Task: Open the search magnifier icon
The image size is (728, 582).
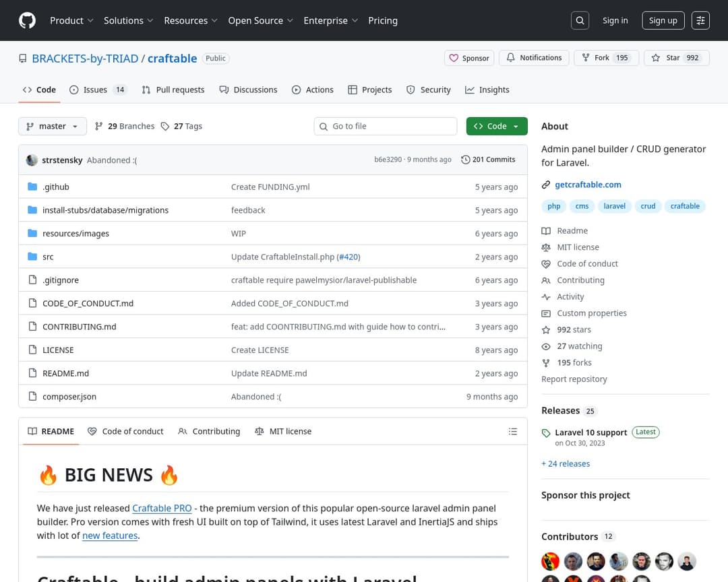Action: (580, 21)
